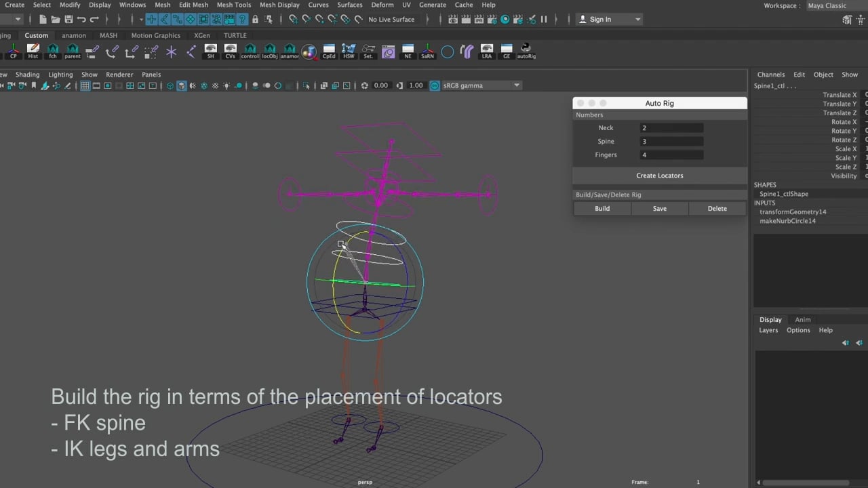Click the Fingers number input field

[671, 155]
